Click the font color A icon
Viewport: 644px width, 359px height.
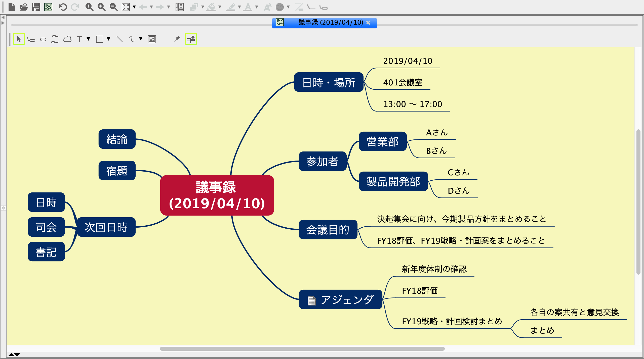pyautogui.click(x=248, y=7)
